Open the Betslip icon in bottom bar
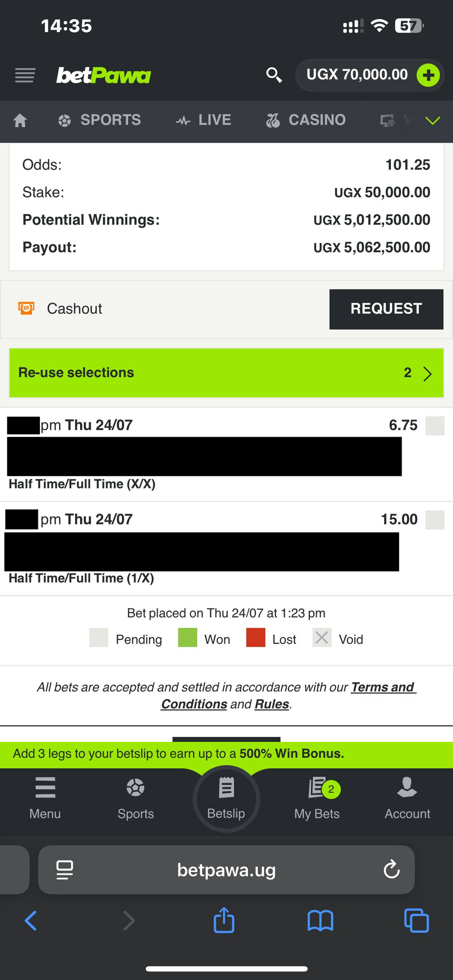Image resolution: width=453 pixels, height=980 pixels. point(226,798)
